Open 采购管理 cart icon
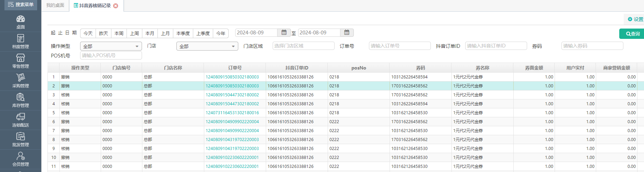Image resolution: width=644 pixels, height=172 pixels. pyautogui.click(x=21, y=77)
